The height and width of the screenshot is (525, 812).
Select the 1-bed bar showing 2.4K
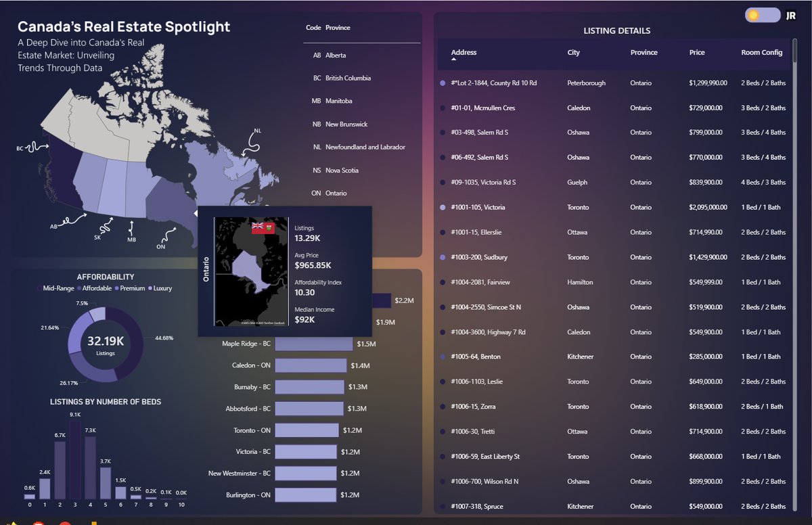[45, 488]
